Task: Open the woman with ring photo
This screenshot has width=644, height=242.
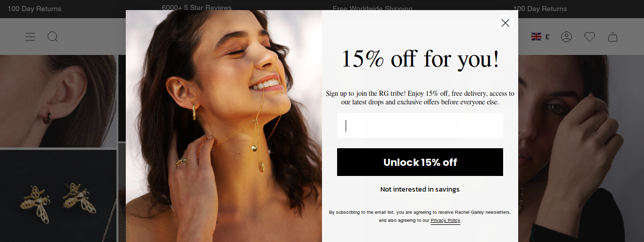Action: pyautogui.click(x=581, y=148)
